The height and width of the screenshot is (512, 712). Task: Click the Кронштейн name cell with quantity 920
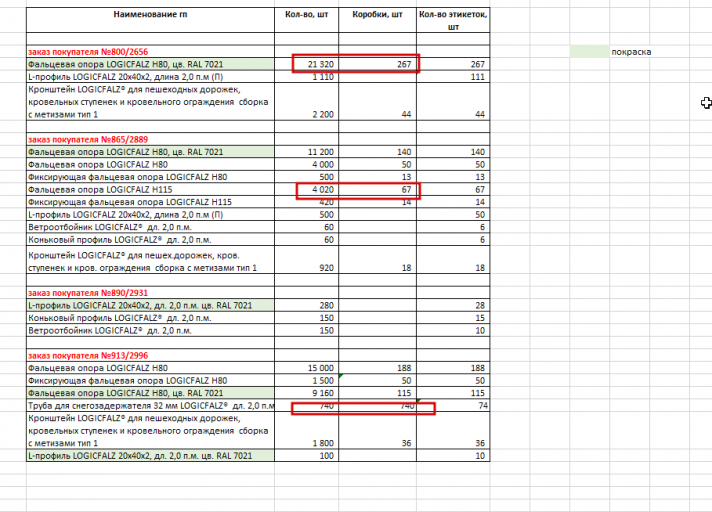click(150, 260)
